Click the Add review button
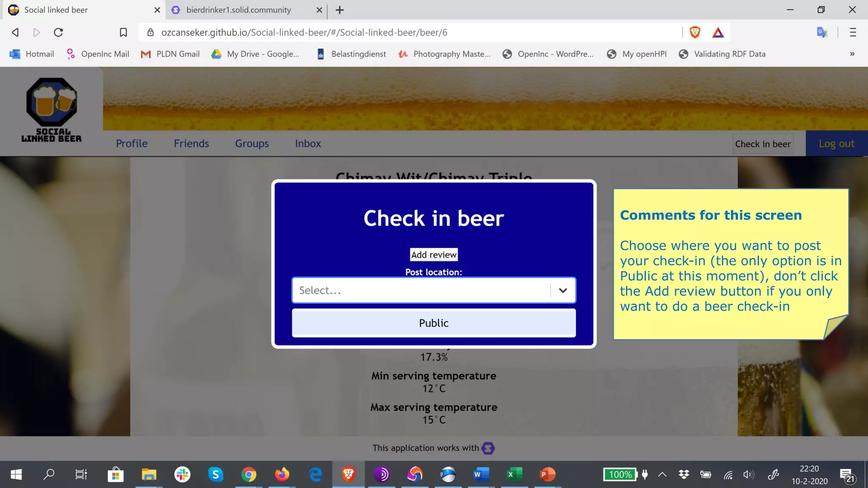This screenshot has height=488, width=868. tap(434, 255)
